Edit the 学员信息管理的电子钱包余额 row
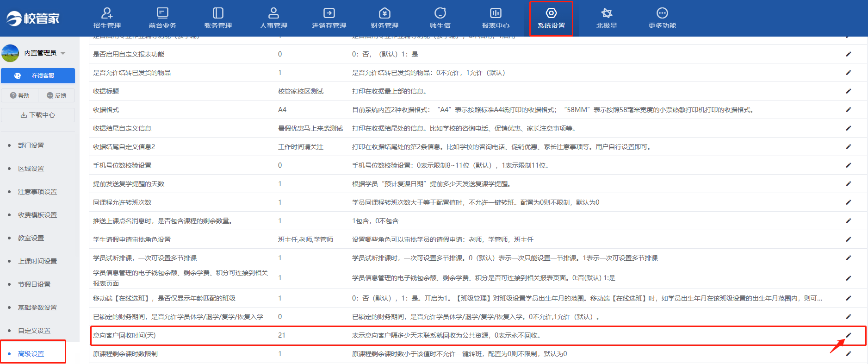 pyautogui.click(x=849, y=278)
